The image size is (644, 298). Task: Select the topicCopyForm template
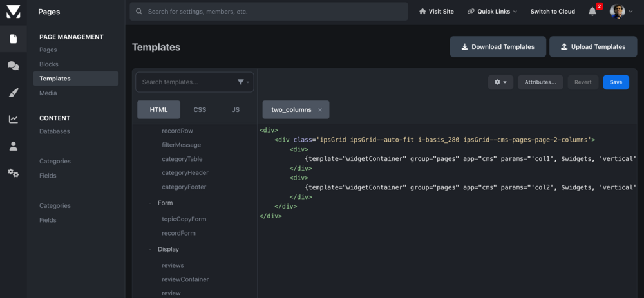click(184, 219)
